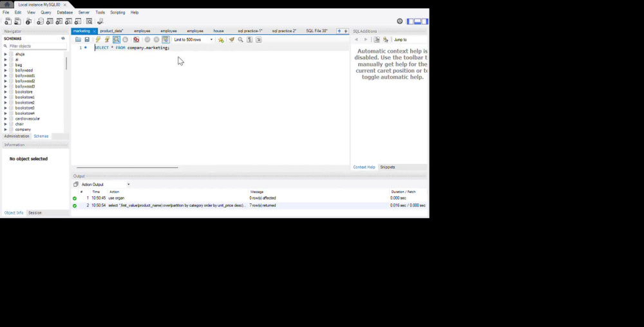Image resolution: width=644 pixels, height=327 pixels.
Task: Open search table data tool
Action: [x=89, y=21]
